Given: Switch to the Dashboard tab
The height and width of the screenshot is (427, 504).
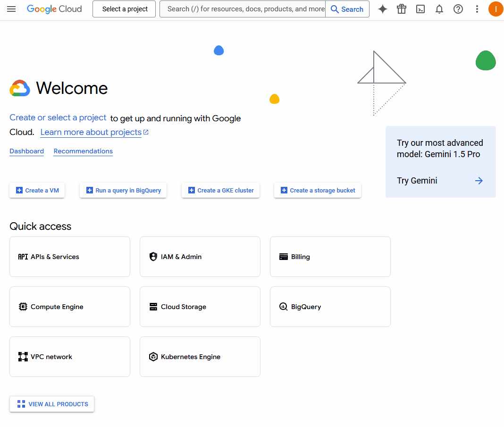Looking at the screenshot, I should click(27, 151).
